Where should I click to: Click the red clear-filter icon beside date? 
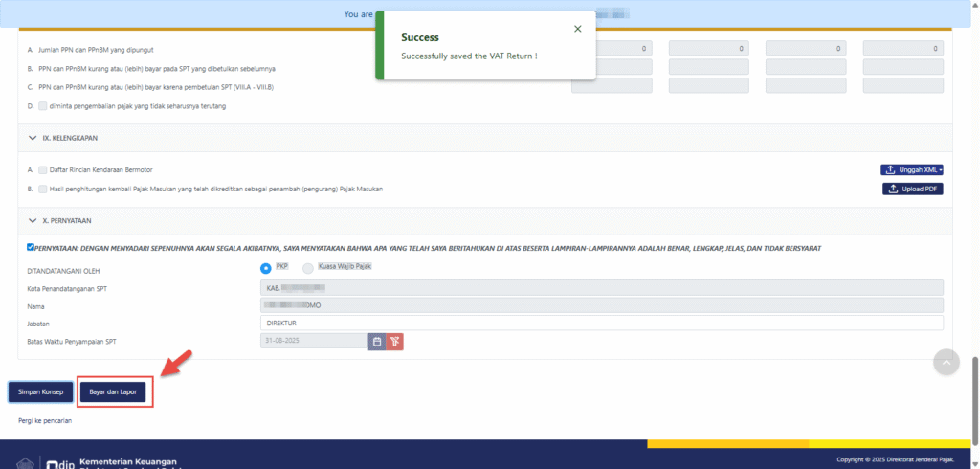pyautogui.click(x=395, y=341)
